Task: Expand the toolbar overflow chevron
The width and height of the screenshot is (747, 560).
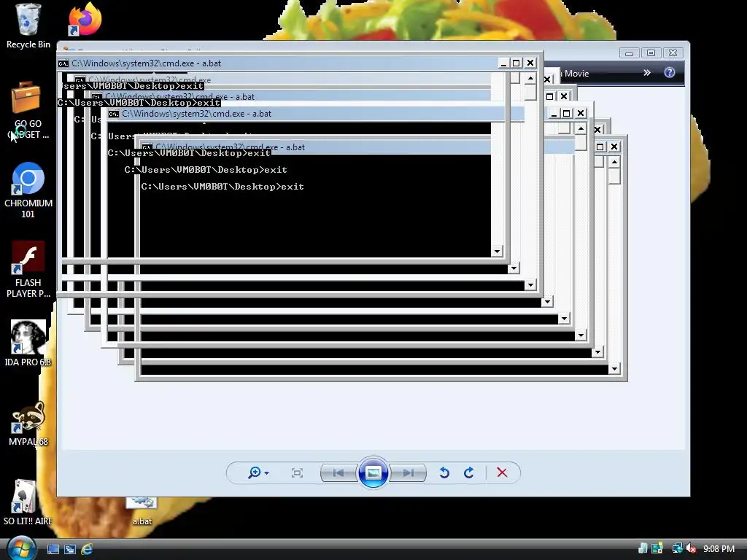Action: coord(646,73)
